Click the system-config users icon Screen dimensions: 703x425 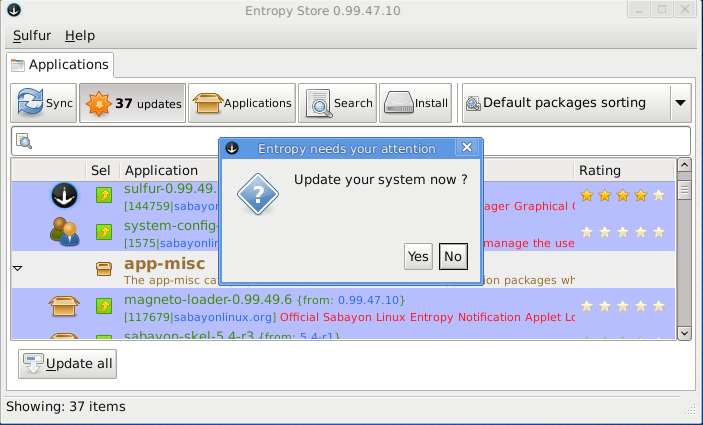point(65,232)
